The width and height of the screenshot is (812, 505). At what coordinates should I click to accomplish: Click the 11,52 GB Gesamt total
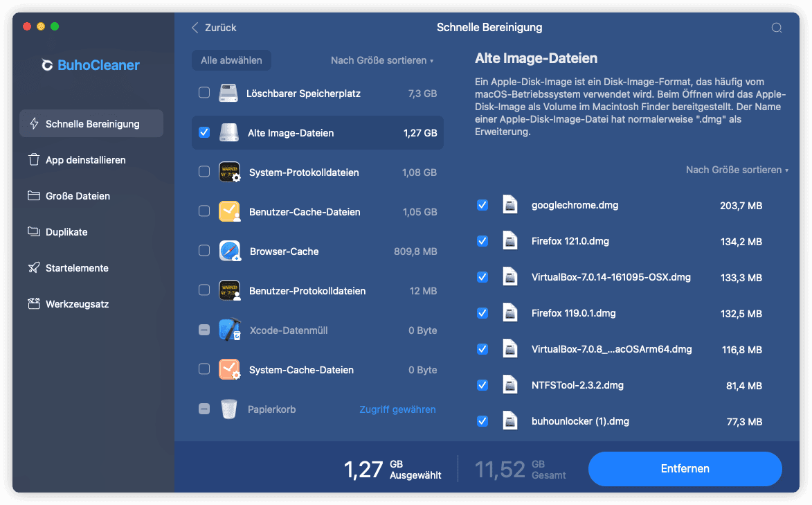(x=521, y=469)
